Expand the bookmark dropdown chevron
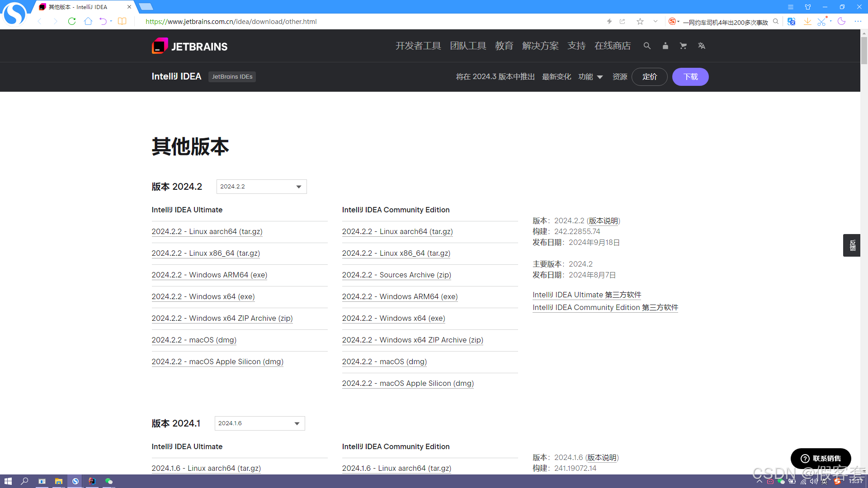 (656, 21)
